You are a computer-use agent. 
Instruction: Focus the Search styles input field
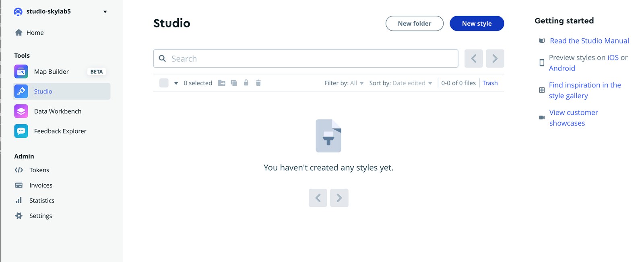[x=306, y=58]
